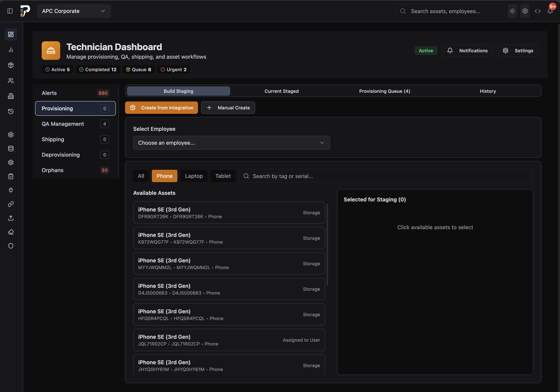
Task: Click the database icon in the sidebar
Action: [11, 149]
